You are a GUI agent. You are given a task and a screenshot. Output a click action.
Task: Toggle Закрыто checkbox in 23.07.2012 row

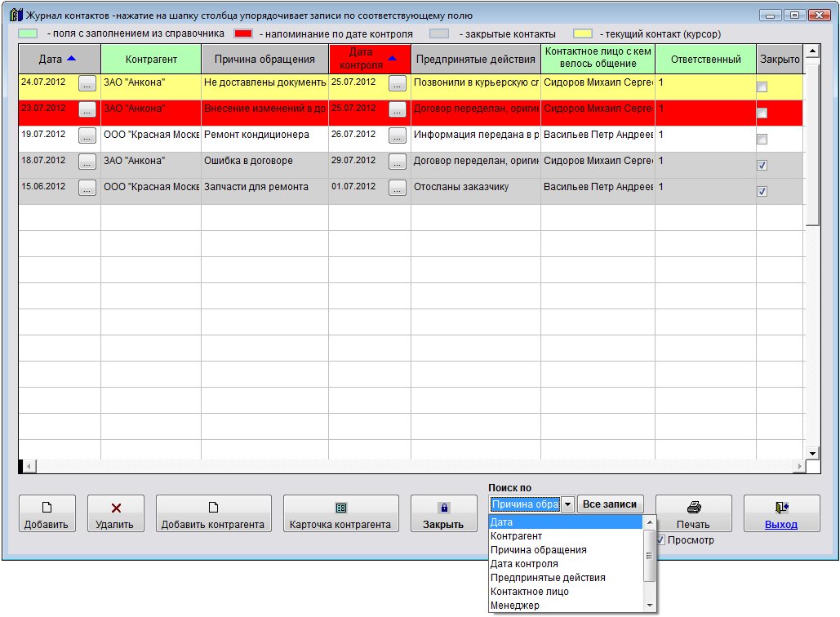tap(762, 113)
